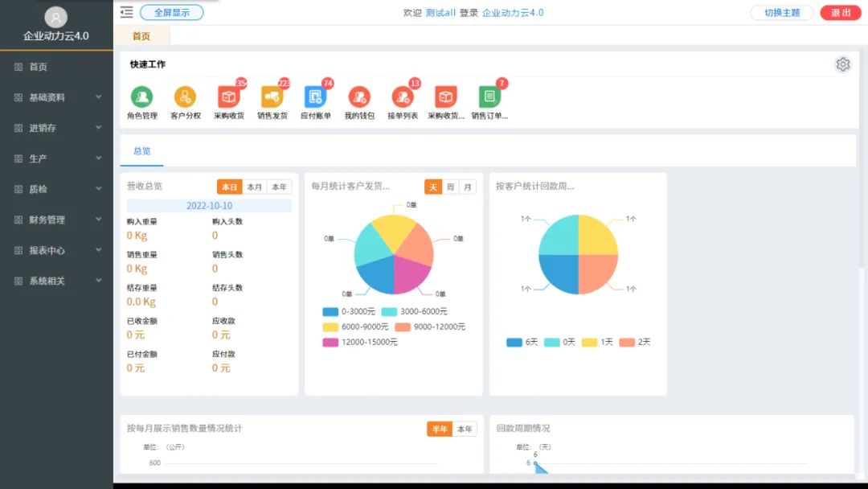Expand the 财务管理 sidebar menu
Image resolution: width=868 pixels, height=489 pixels.
[x=56, y=220]
